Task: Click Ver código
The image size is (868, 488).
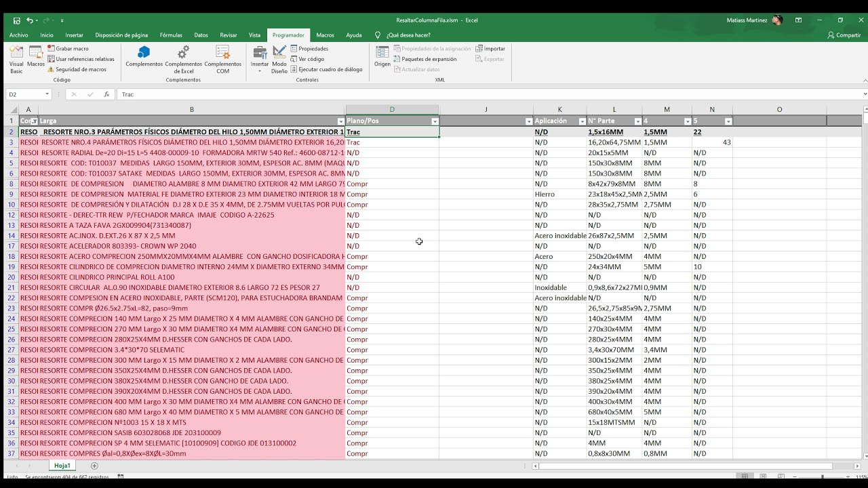Action: (x=307, y=59)
